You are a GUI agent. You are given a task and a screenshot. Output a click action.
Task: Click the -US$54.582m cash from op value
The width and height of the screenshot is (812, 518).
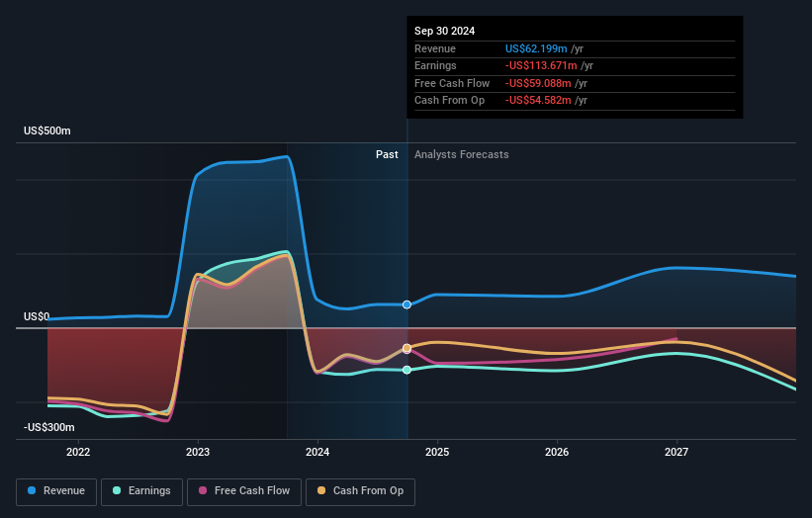coord(538,101)
